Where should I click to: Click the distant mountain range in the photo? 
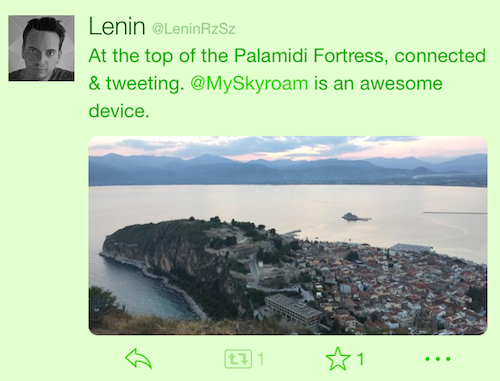pos(288,169)
